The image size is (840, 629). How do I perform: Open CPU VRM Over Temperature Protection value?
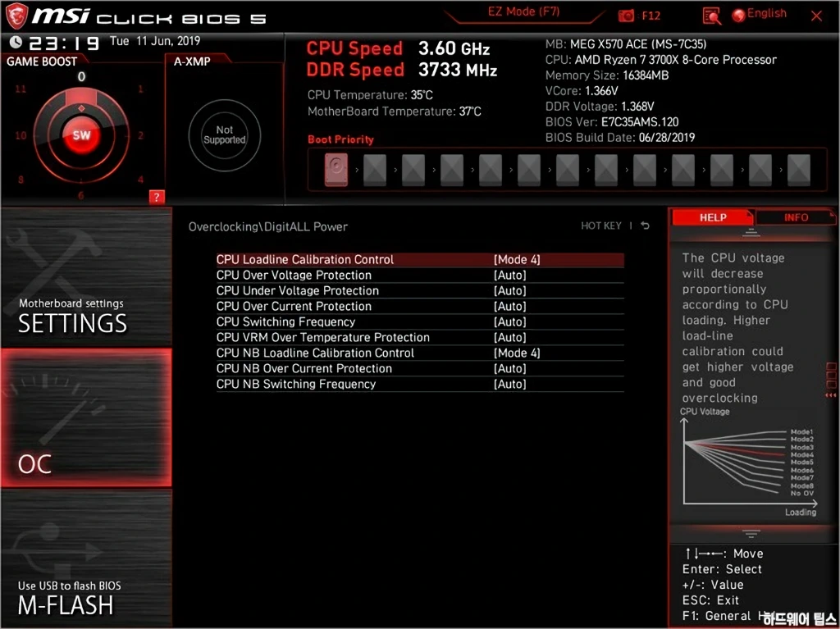(510, 338)
